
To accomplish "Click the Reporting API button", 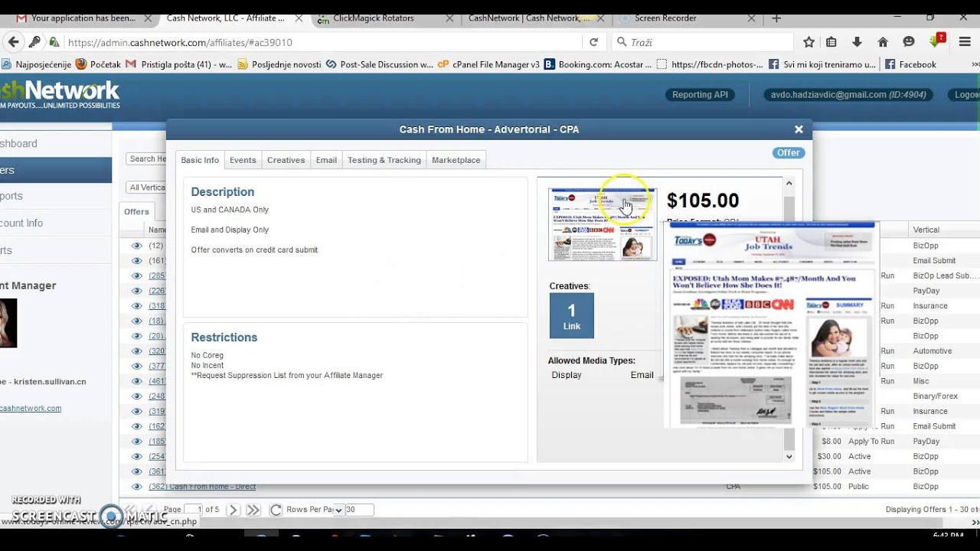I will coord(700,95).
